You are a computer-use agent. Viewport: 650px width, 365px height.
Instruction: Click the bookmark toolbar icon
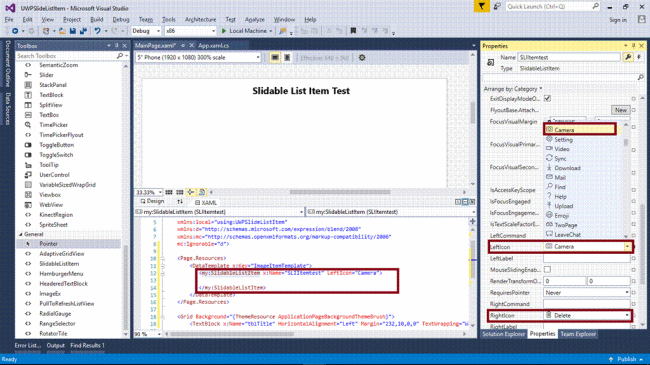tap(353, 31)
